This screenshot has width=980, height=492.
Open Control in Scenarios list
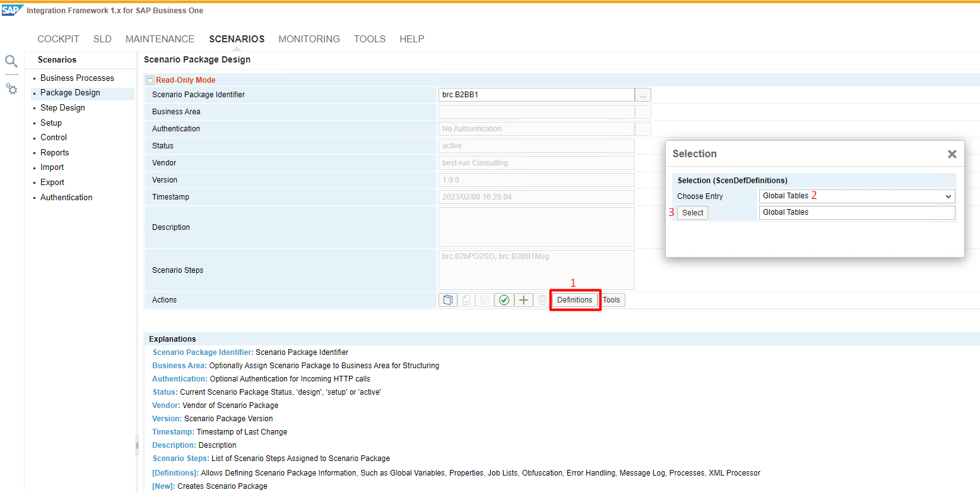54,138
